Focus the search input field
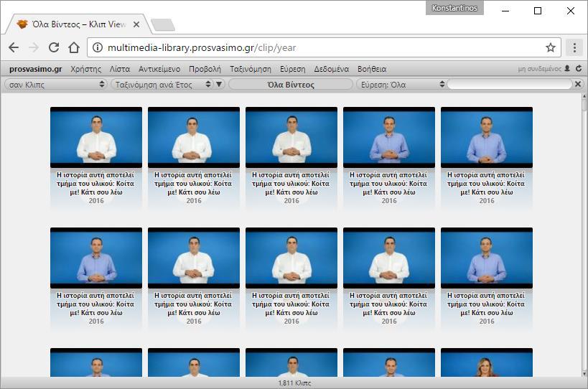 (510, 84)
